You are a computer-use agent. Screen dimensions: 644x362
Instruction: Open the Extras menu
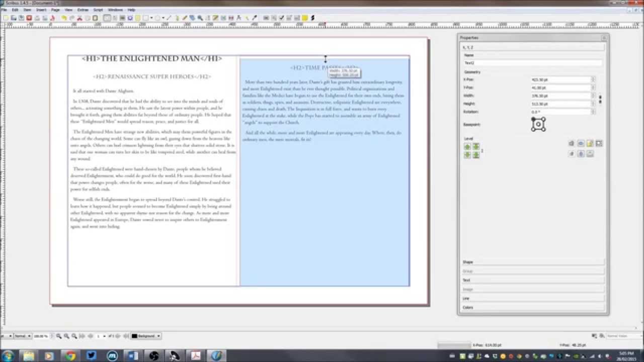tap(83, 10)
